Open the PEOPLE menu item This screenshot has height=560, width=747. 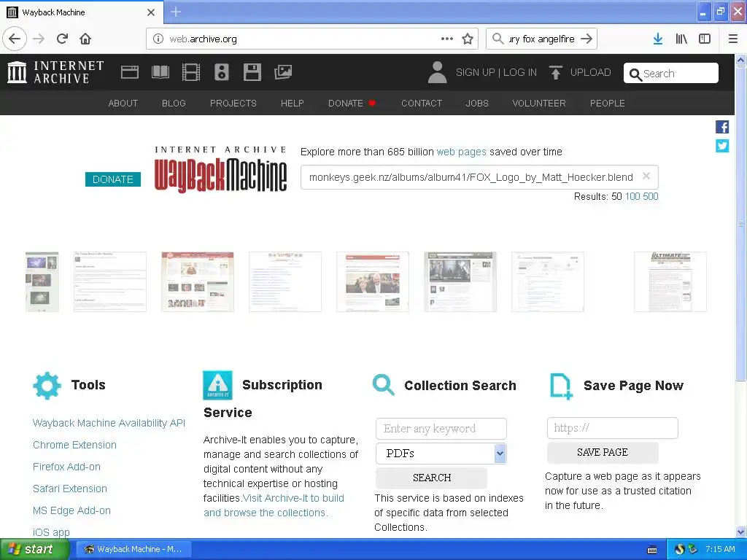pos(608,104)
